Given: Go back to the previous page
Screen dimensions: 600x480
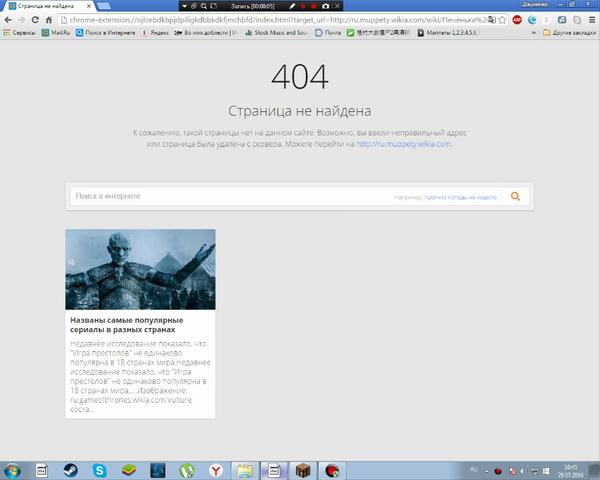Looking at the screenshot, I should 8,20.
